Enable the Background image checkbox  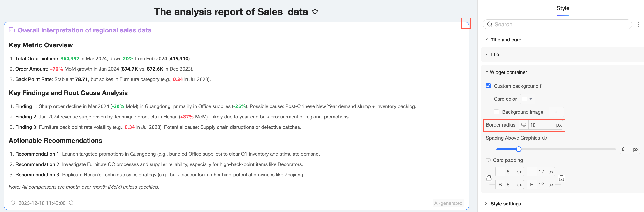pyautogui.click(x=496, y=112)
